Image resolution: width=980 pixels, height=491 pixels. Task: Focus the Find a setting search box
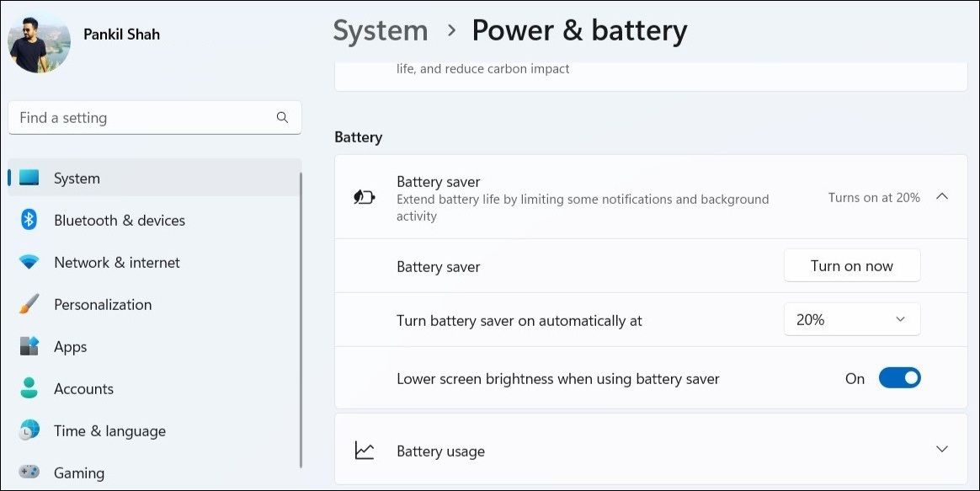click(x=143, y=118)
